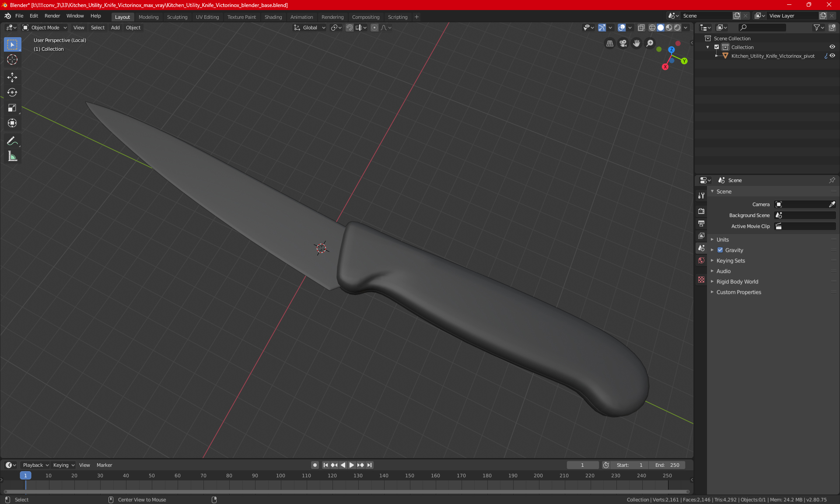Click the zoom view magnifier icon
This screenshot has width=840, height=504.
pos(650,43)
